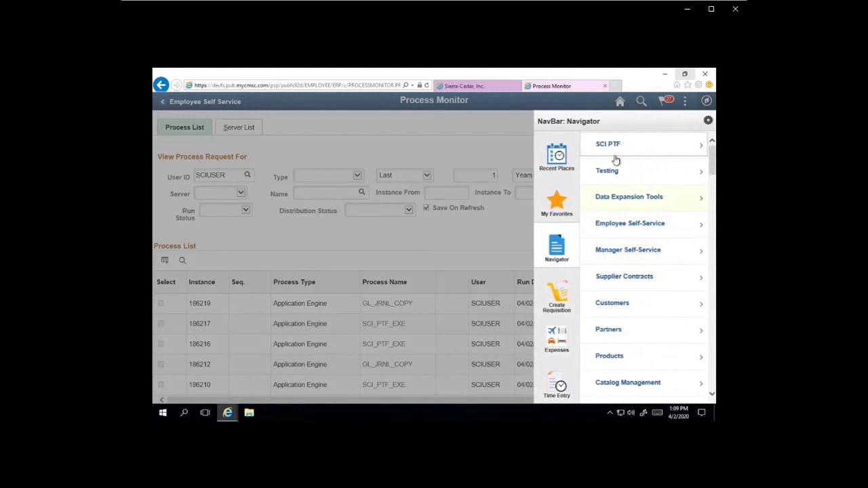Open Recent Places in the NavBar

557,157
